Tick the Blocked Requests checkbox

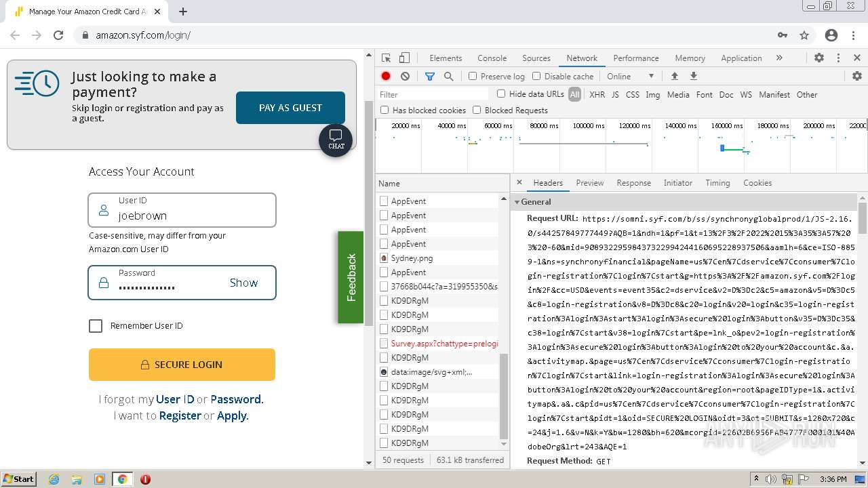tap(477, 110)
